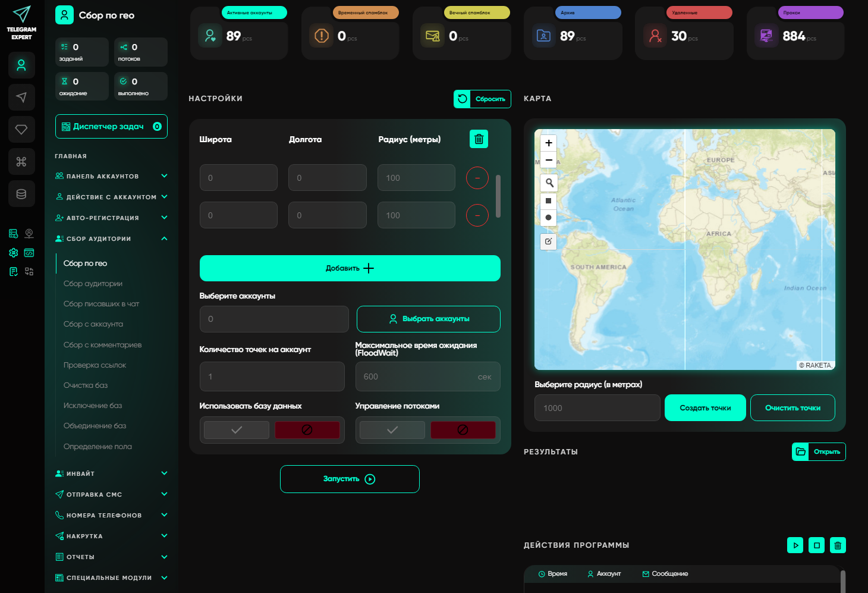The height and width of the screenshot is (593, 868).
Task: Expand the АВТО-РЕГИСТРАЦИЯ section chevron
Action: 165,218
